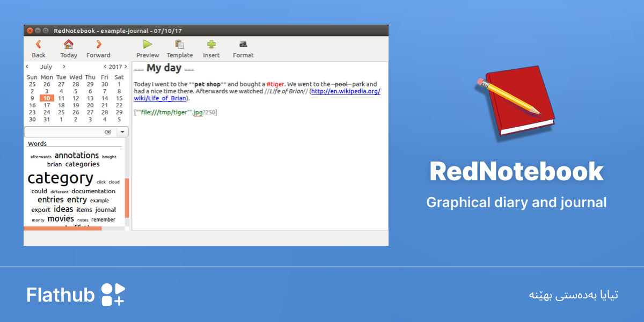Click 'remember' in the word cloud

point(103,219)
